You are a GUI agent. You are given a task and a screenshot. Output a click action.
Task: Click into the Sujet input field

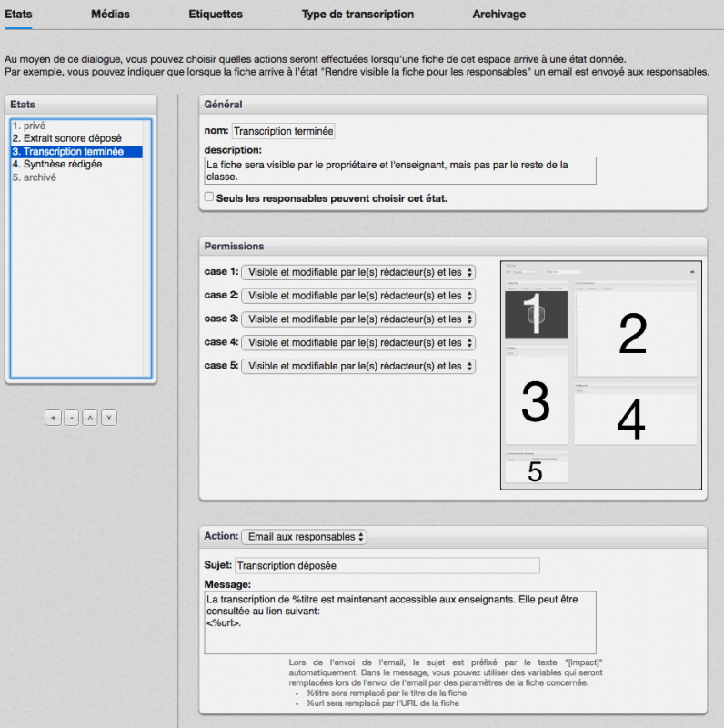point(387,565)
